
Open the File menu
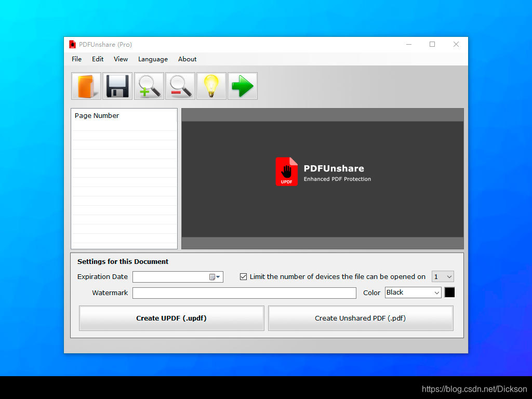point(77,59)
